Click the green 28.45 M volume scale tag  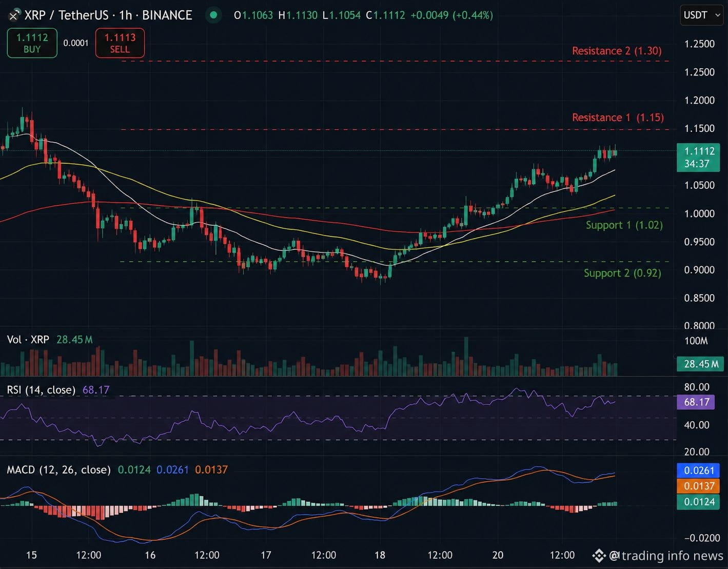[x=701, y=364]
